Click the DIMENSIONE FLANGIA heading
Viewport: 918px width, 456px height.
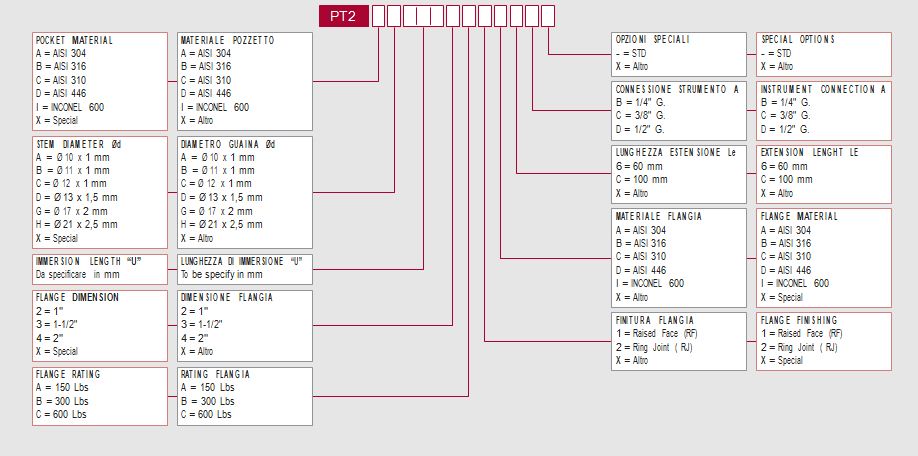tap(226, 298)
